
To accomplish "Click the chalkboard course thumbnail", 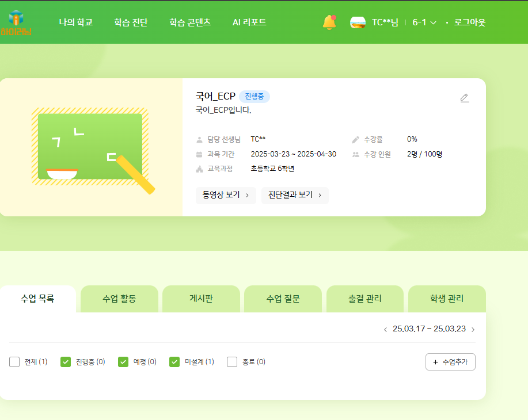I will pos(91,147).
